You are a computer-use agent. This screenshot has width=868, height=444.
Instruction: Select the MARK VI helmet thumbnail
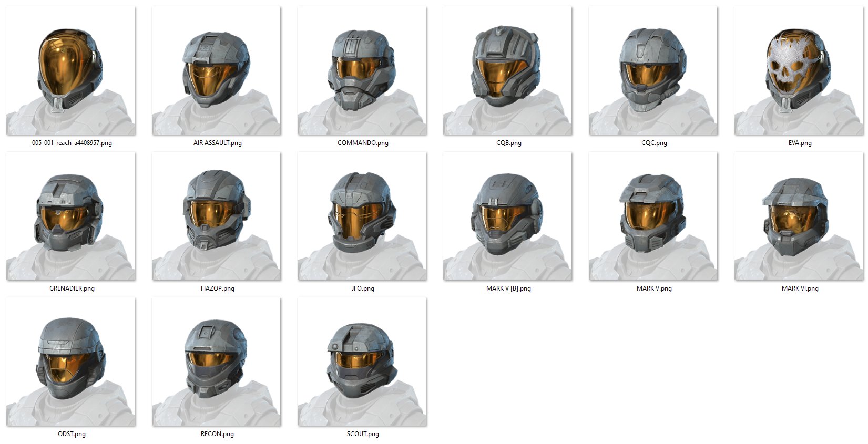click(799, 216)
